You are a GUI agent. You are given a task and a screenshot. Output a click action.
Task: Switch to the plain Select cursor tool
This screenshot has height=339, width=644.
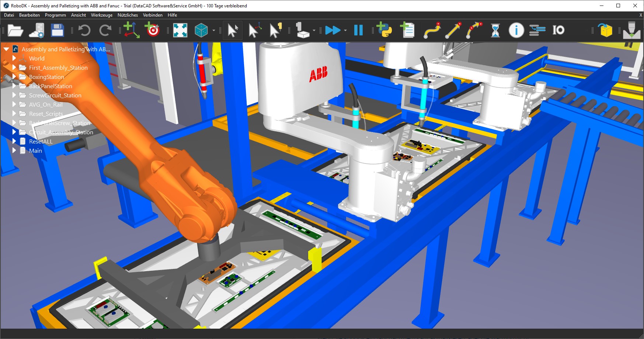(x=233, y=30)
